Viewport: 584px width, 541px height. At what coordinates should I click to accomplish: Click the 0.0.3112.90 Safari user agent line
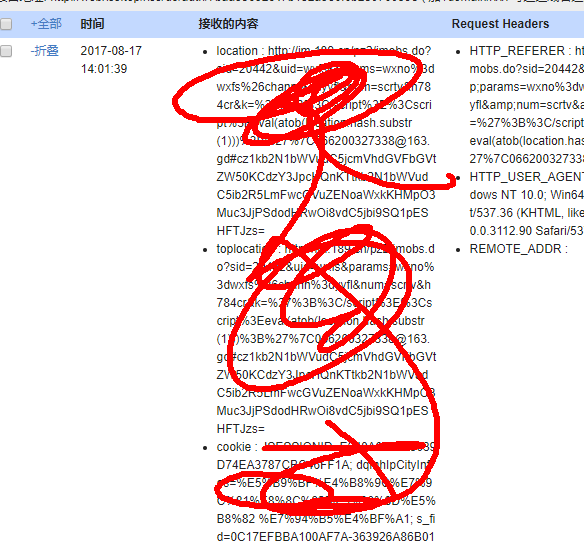(527, 231)
